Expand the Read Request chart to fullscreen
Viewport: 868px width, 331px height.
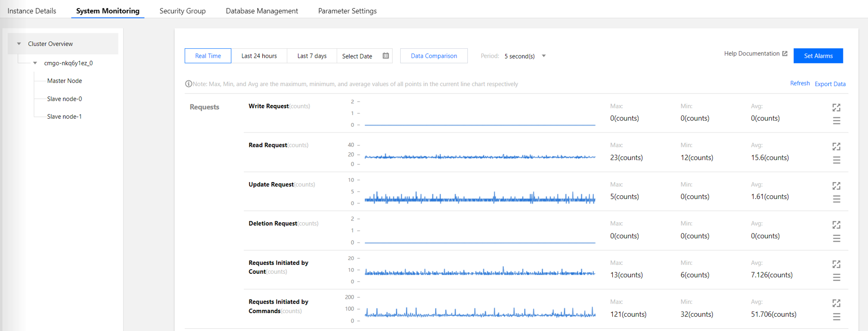coord(836,147)
